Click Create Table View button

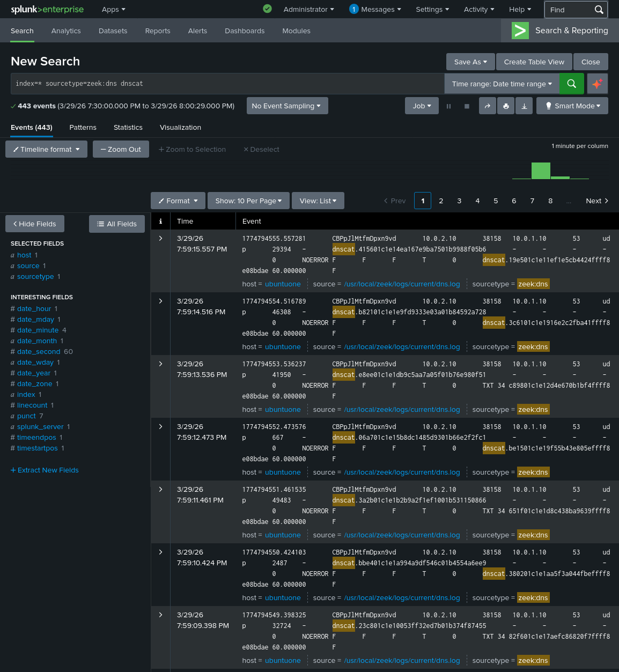(x=534, y=62)
